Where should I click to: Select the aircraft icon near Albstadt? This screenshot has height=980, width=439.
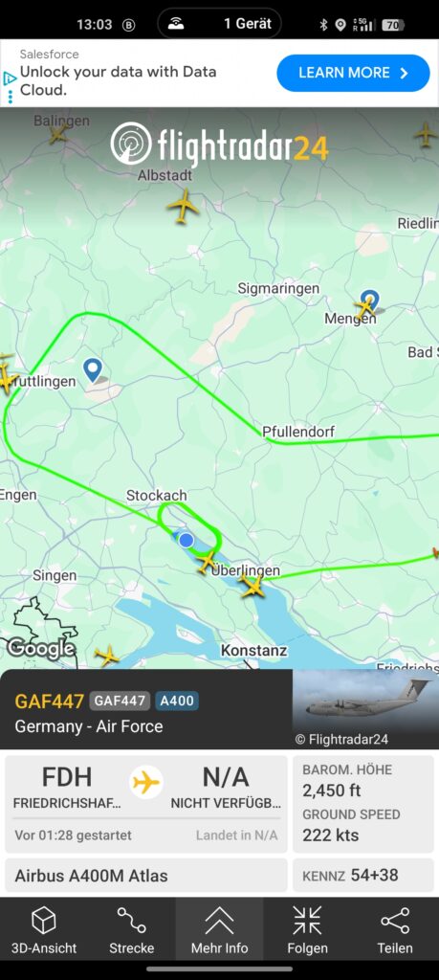tap(183, 206)
